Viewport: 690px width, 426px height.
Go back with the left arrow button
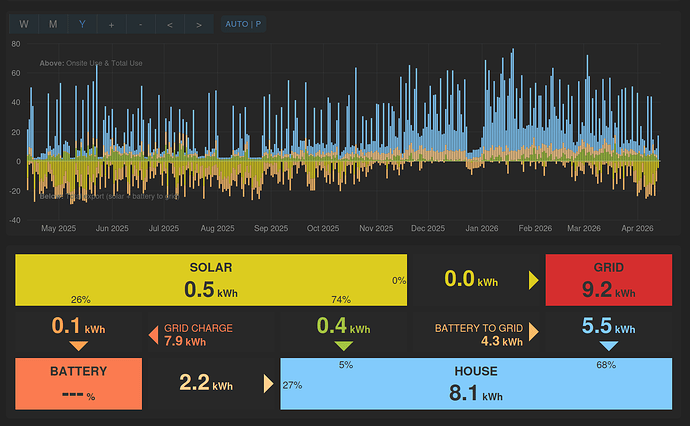pyautogui.click(x=169, y=24)
